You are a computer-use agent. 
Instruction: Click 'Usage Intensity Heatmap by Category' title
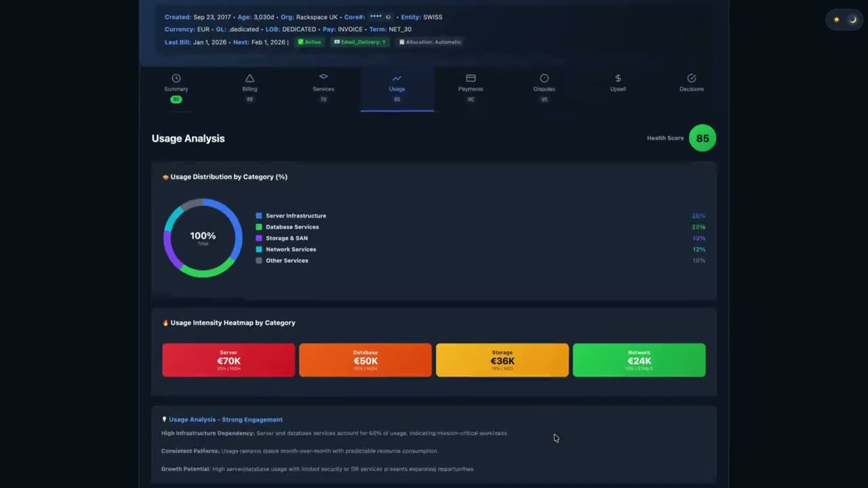pos(233,323)
